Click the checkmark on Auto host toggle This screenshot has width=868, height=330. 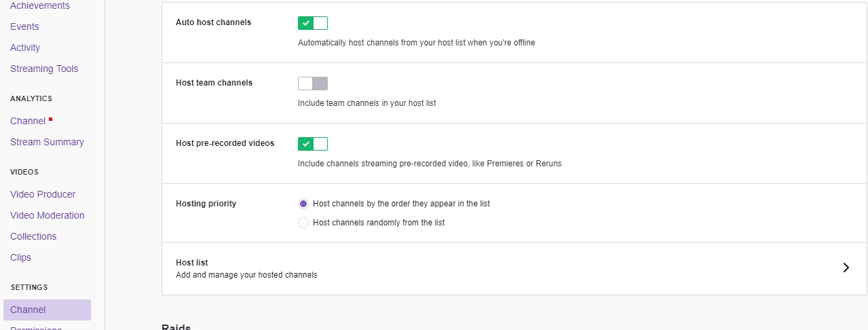pos(306,23)
